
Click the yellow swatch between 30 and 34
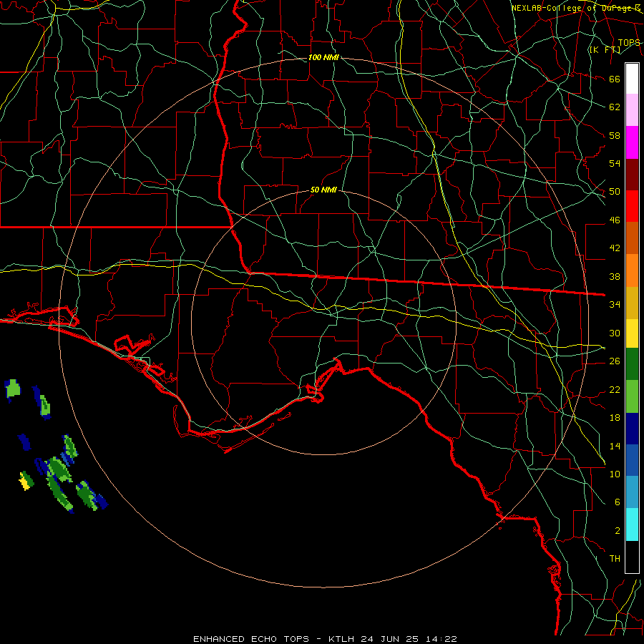coord(632,333)
